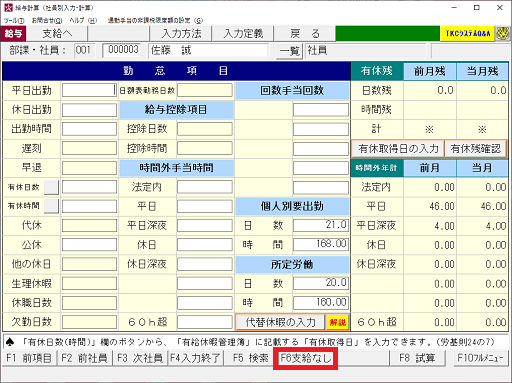Image resolution: width=512 pixels, height=383 pixels.
Task: Click the 有休残確認 button
Action: click(x=476, y=149)
